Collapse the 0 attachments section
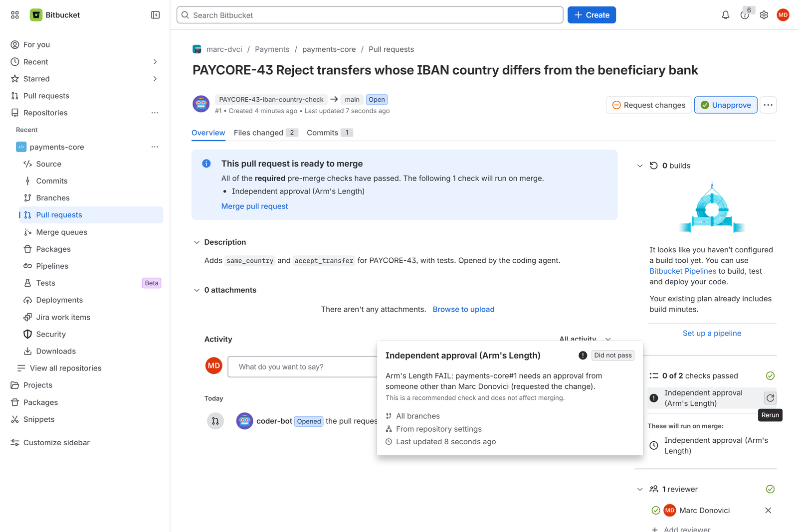Screen dimensions: 798x532 tap(197, 290)
